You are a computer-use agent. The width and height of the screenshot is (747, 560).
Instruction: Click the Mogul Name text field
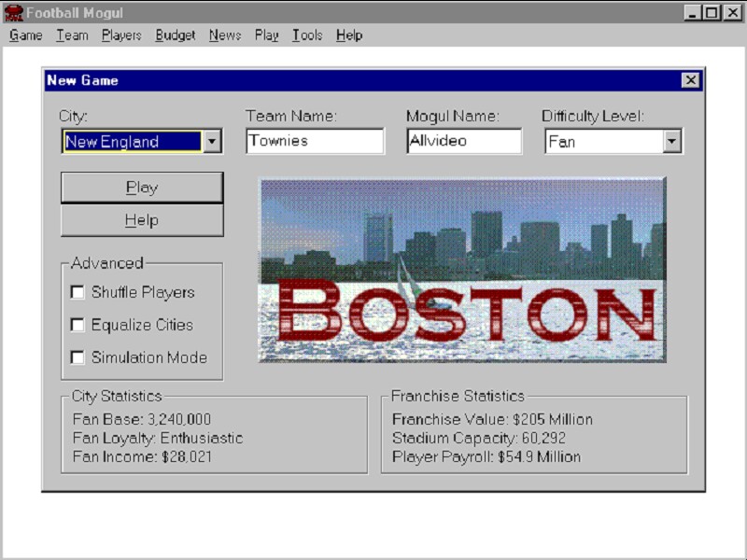point(464,141)
